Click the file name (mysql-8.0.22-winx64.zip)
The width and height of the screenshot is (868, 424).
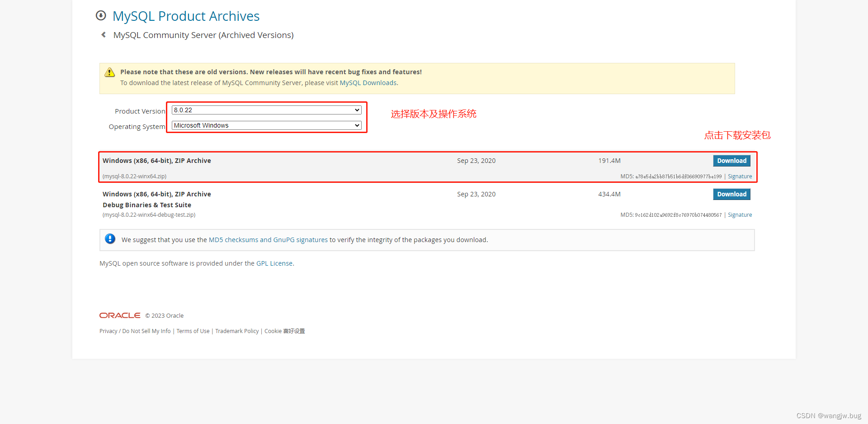[x=134, y=176]
